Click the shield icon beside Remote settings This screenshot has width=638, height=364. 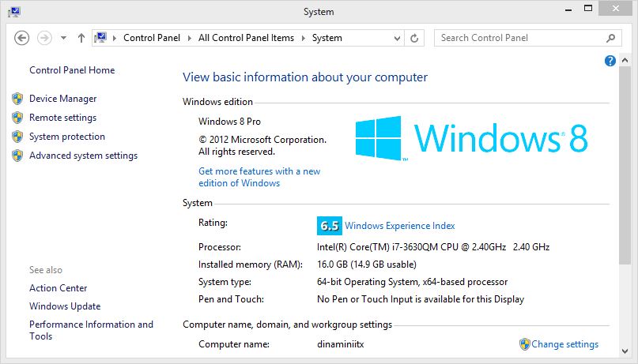pyautogui.click(x=17, y=118)
